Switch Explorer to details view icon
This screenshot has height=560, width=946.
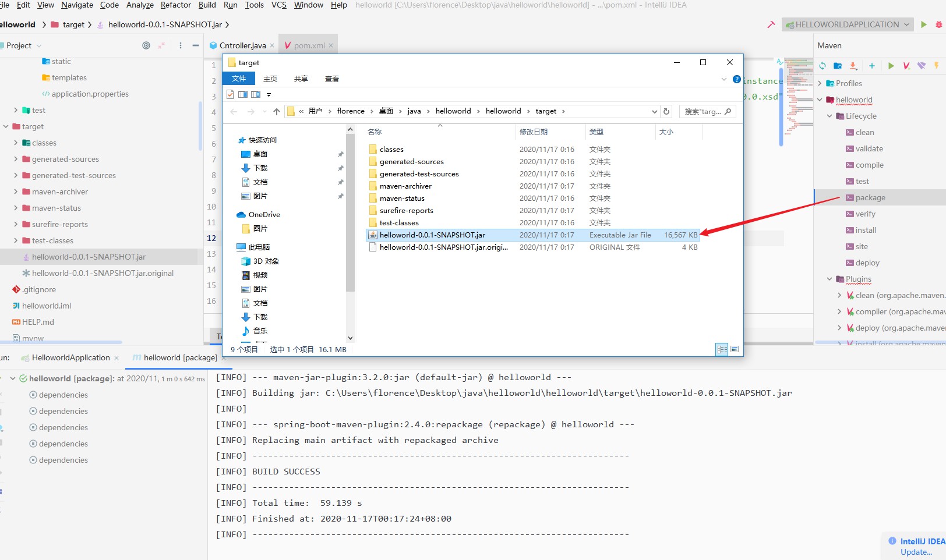722,349
